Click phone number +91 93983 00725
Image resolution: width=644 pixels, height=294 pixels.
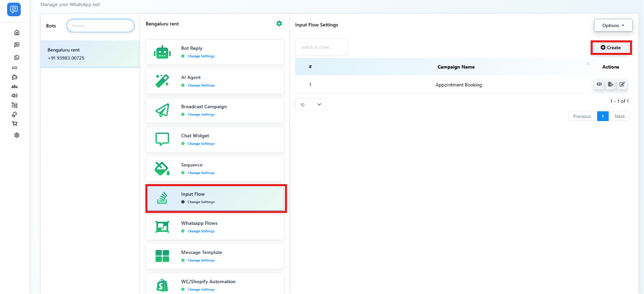(x=66, y=58)
